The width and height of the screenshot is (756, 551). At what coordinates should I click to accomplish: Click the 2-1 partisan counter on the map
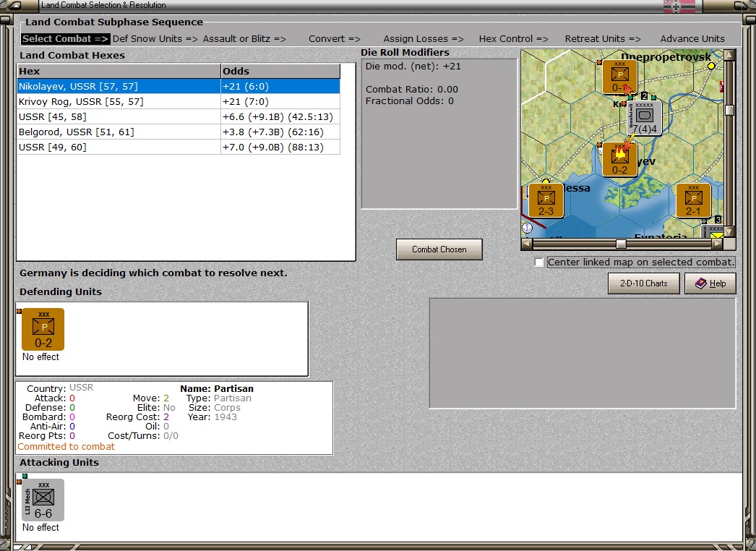point(693,200)
